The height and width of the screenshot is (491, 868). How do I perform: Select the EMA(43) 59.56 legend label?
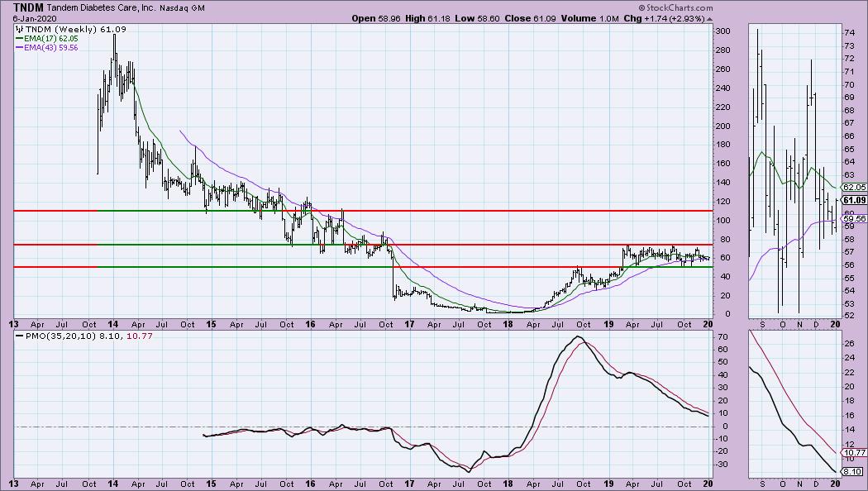(51, 48)
